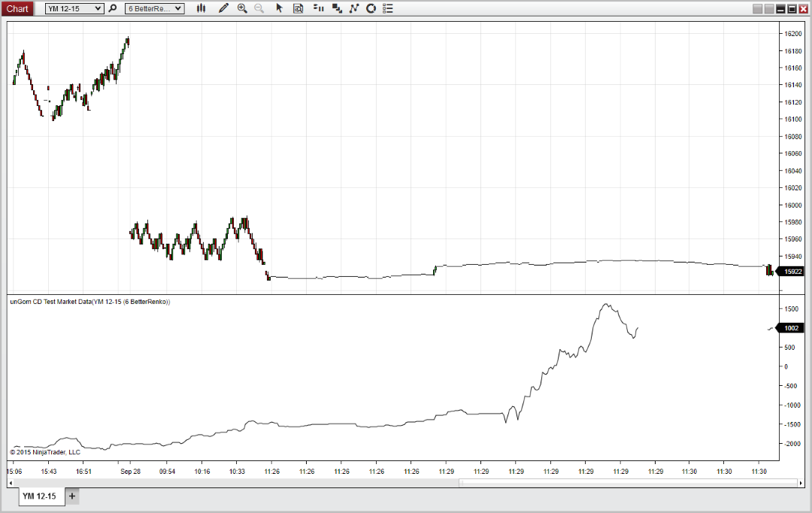The image size is (812, 513).
Task: Open the YM 12-15 instrument selector dropdown
Action: [x=74, y=8]
